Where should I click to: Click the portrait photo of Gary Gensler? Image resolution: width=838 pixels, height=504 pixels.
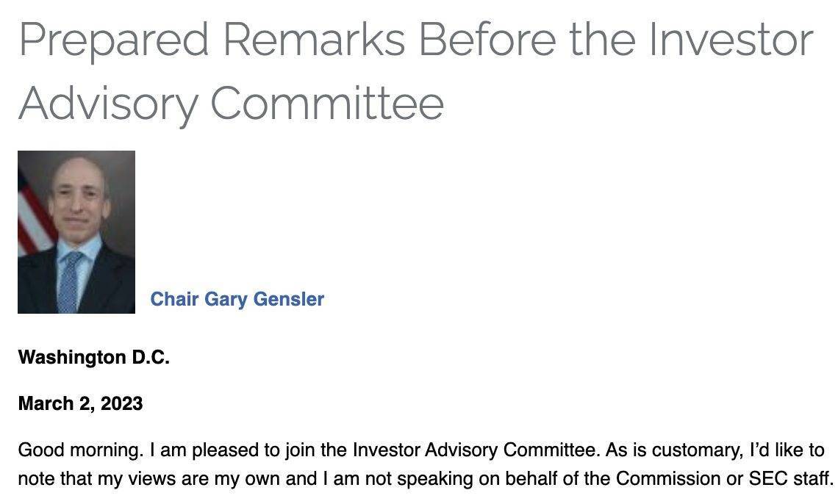click(76, 231)
